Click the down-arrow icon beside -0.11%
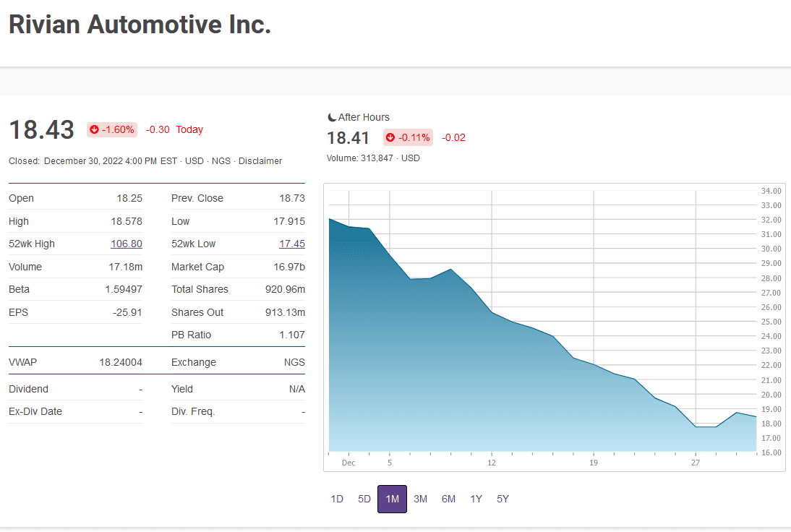The height and width of the screenshot is (532, 791). (390, 137)
